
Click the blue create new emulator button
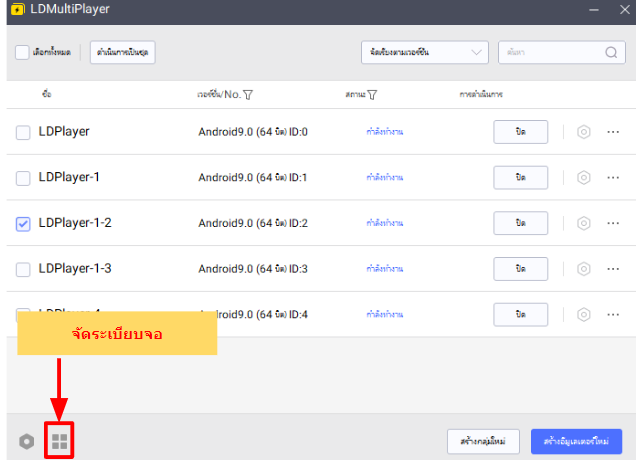577,441
